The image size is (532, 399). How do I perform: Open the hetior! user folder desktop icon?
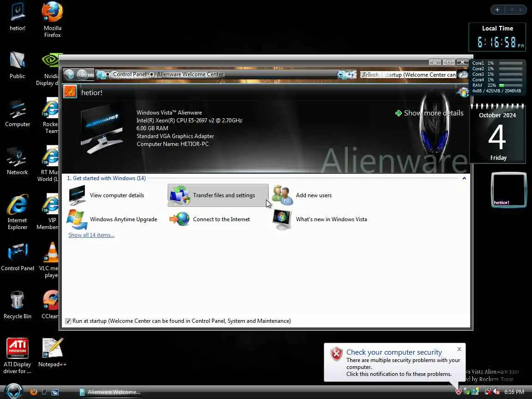click(x=17, y=17)
